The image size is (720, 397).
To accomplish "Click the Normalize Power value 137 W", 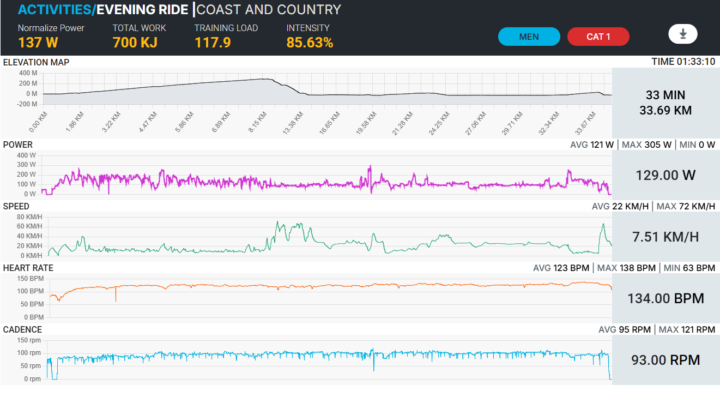I will pos(38,43).
